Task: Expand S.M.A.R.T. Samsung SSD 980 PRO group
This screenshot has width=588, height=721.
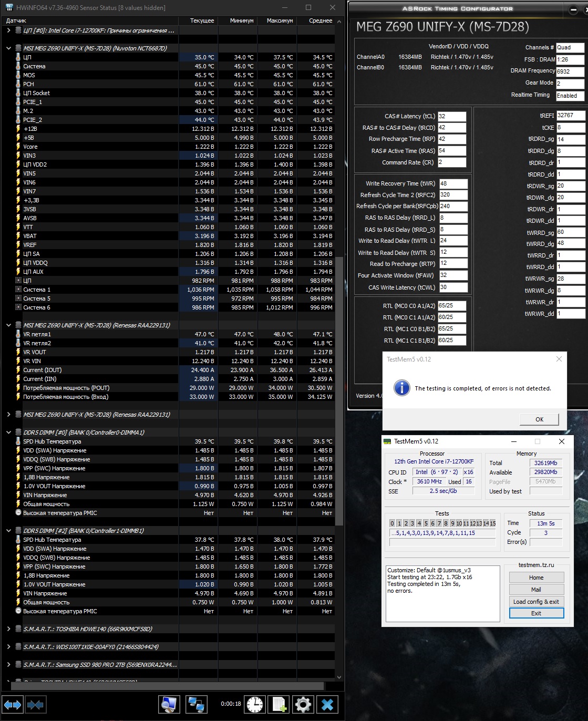Action: (8, 665)
